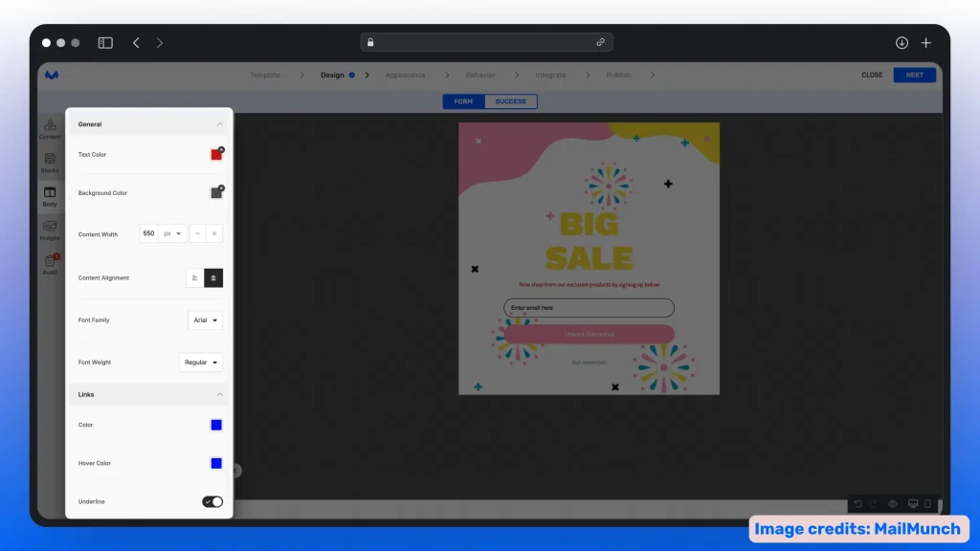
Task: Collapse the General settings section
Action: coord(218,123)
